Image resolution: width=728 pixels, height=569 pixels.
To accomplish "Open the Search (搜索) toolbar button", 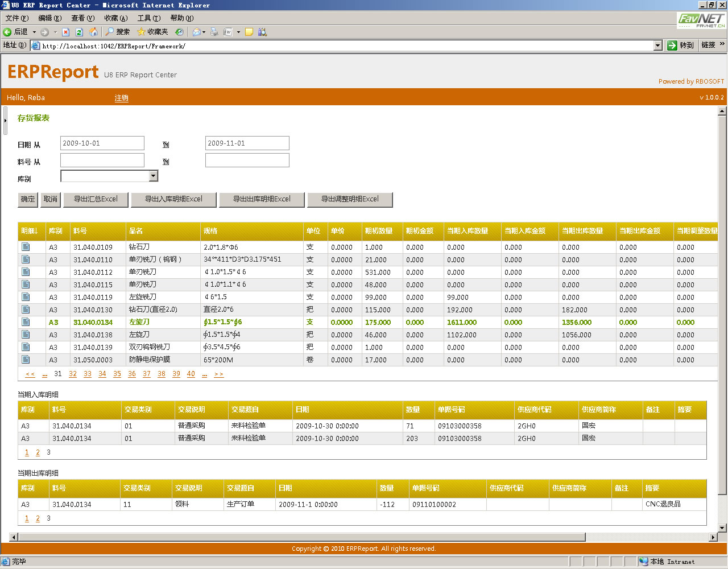I will point(118,32).
